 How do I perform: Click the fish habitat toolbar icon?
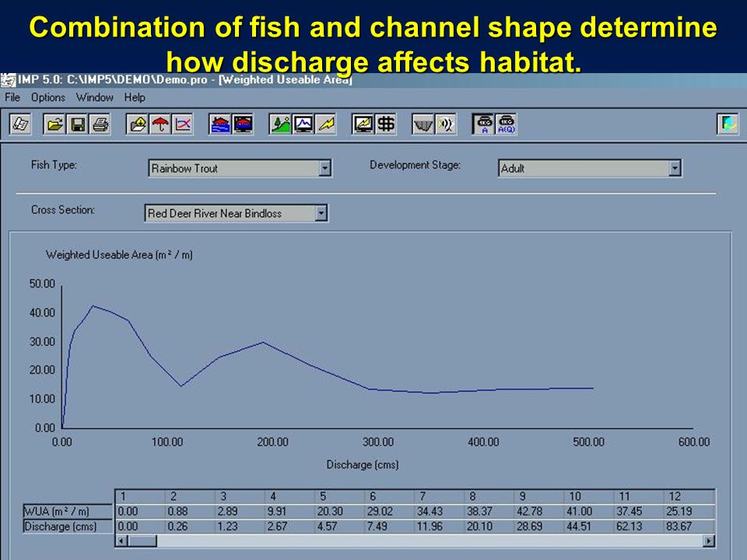pos(446,124)
